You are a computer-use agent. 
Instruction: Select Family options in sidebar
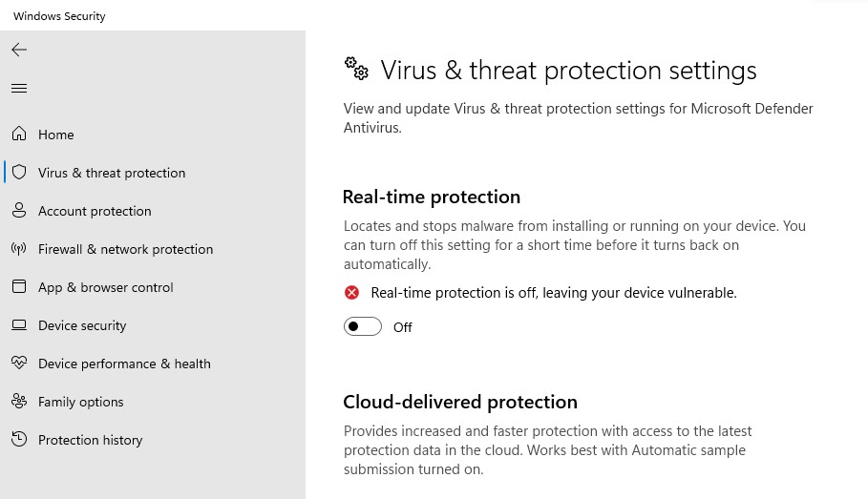click(x=81, y=402)
